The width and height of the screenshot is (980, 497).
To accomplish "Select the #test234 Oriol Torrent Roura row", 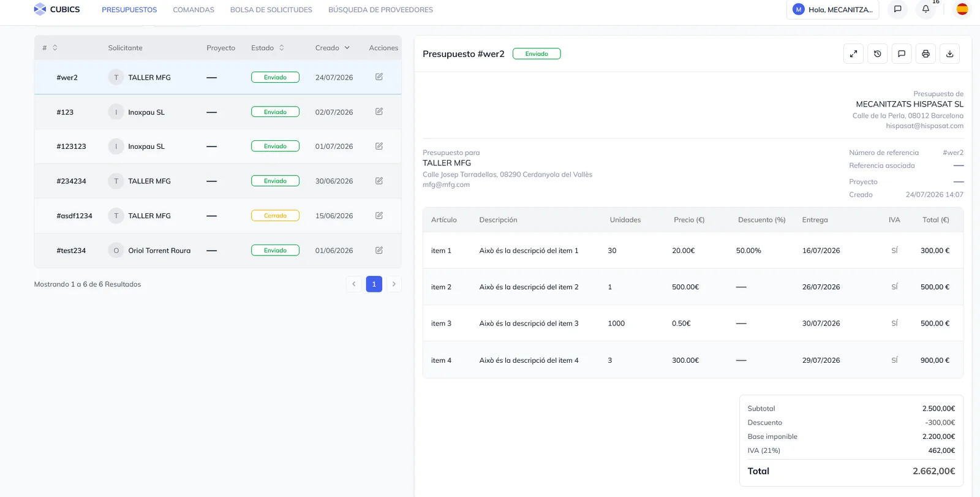I will pos(218,250).
